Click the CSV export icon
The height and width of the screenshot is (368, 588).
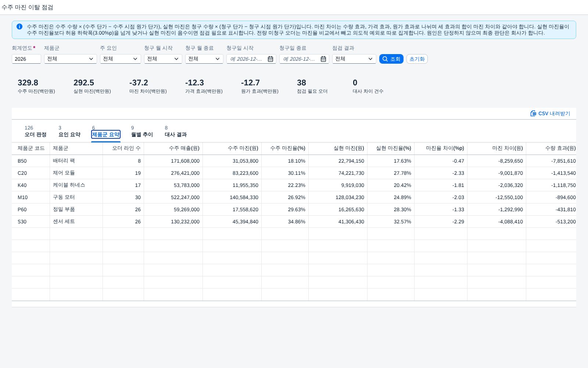pos(533,113)
